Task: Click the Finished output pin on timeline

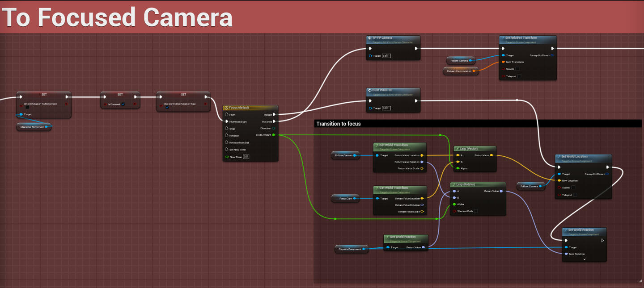Action: tap(274, 121)
